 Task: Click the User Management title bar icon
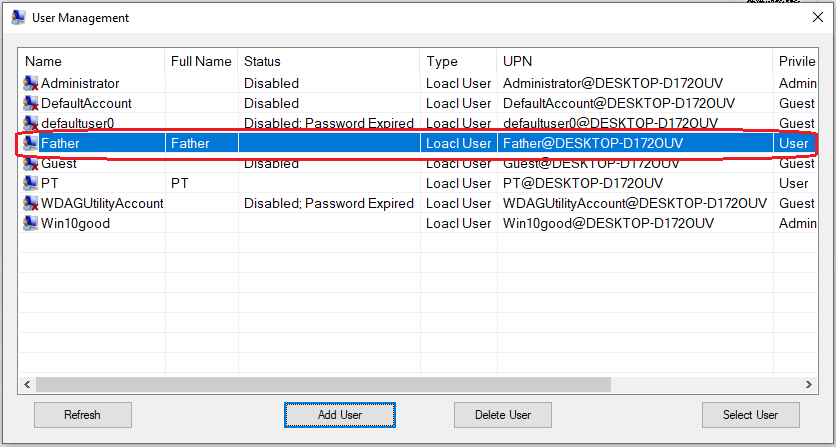coord(17,17)
